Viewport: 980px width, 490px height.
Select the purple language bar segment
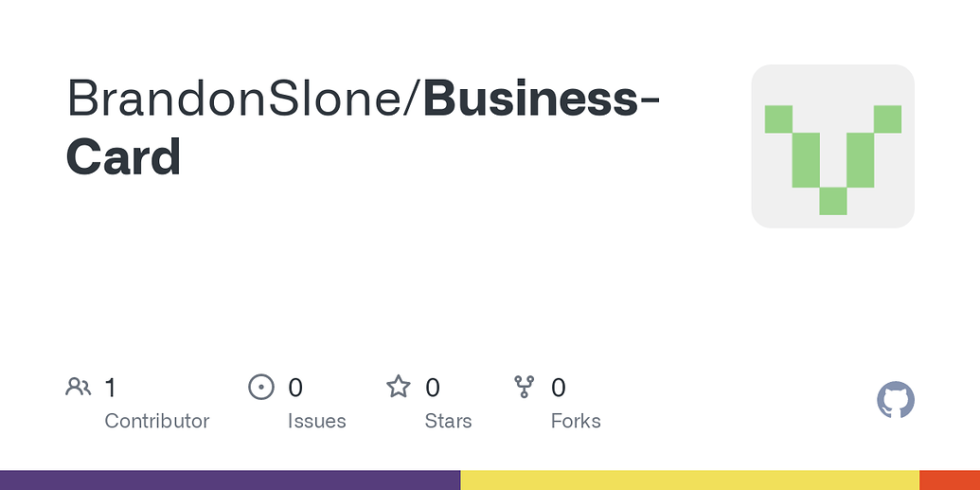230,480
